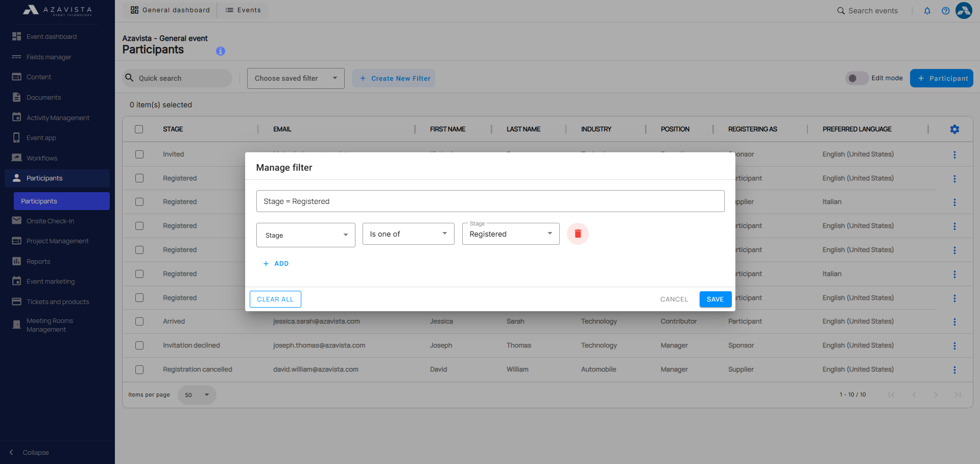This screenshot has height=464, width=980.
Task: Open row menu for first Italian language row
Action: coord(954,202)
